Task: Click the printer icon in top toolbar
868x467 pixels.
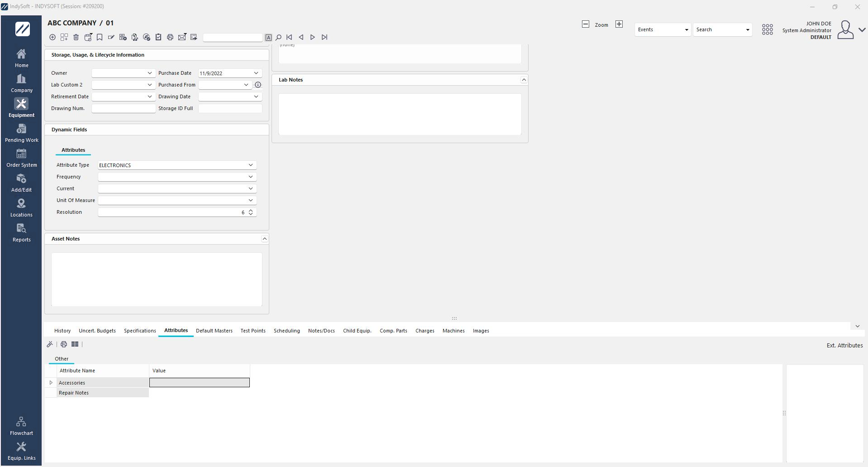Action: coord(170,37)
